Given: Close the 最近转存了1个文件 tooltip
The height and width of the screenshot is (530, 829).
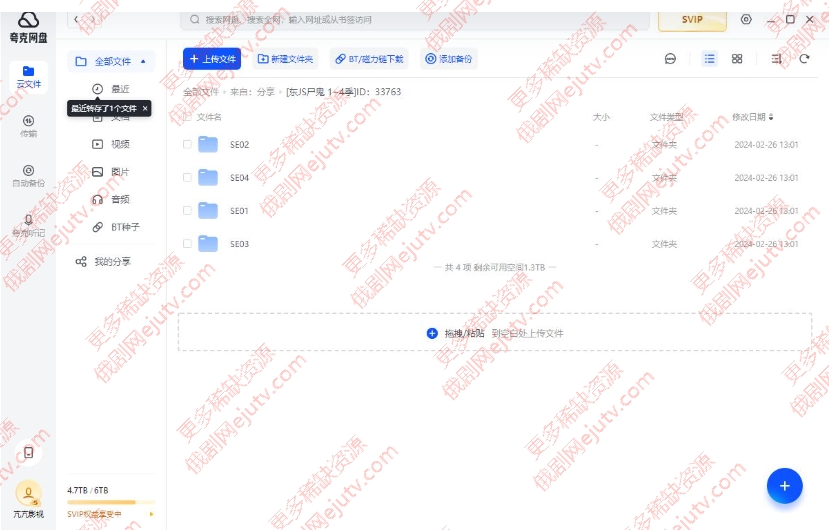Looking at the screenshot, I should [145, 108].
